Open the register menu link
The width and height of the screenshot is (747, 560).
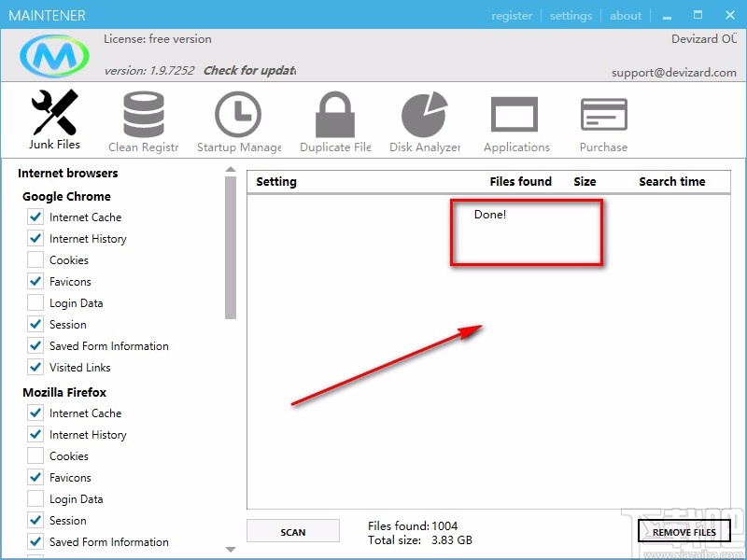512,16
